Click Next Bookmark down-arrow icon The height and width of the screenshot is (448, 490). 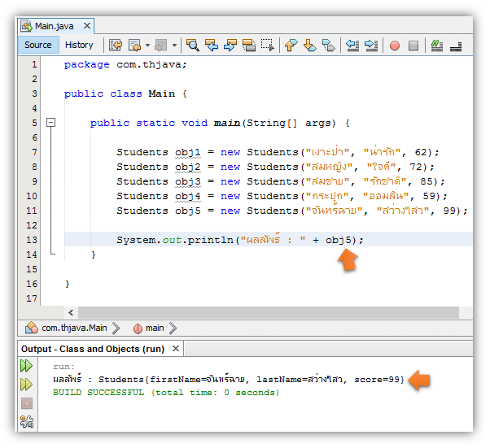click(309, 46)
